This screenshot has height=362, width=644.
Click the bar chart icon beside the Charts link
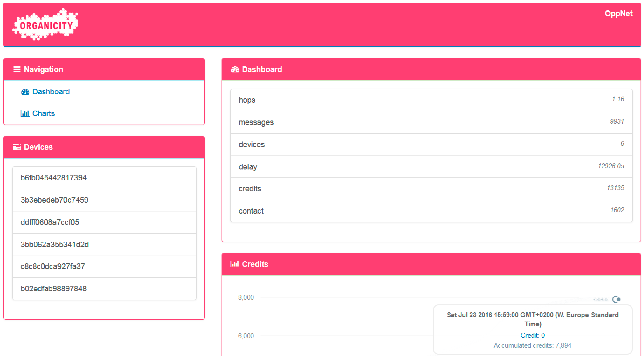[x=25, y=114]
